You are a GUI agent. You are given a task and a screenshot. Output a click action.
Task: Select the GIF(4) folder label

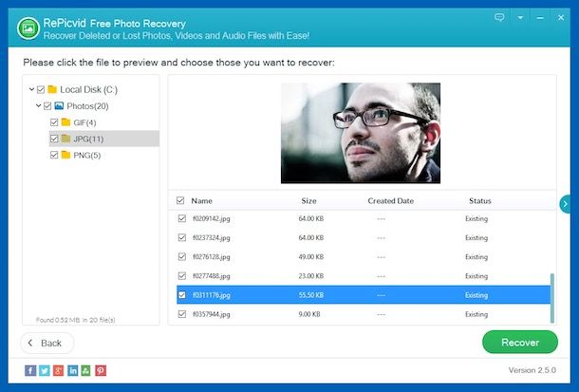[x=84, y=122]
